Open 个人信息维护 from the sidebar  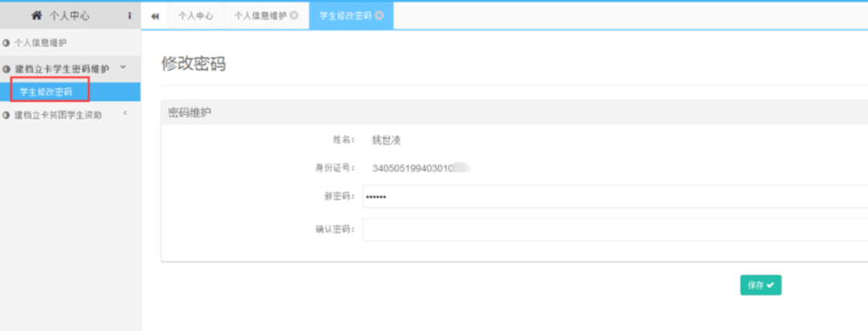(x=40, y=42)
